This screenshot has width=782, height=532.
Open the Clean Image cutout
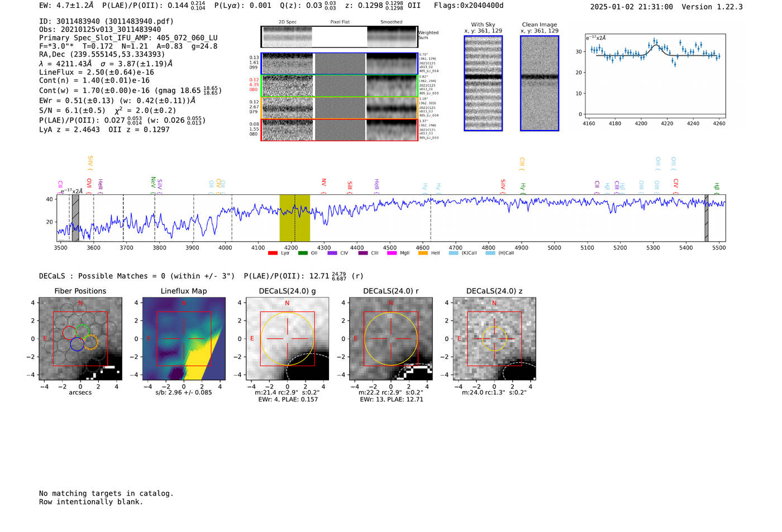tap(540, 83)
